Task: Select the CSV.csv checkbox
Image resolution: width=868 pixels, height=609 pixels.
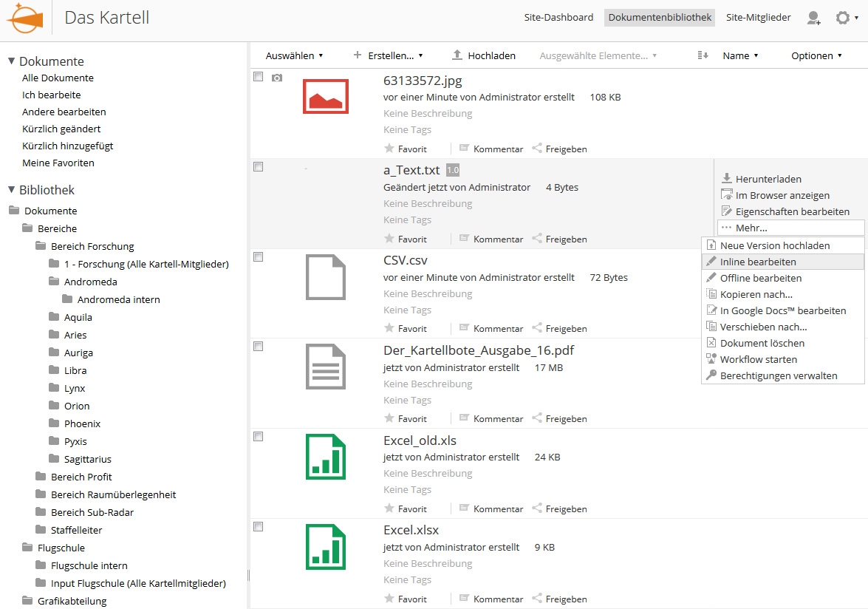Action: [x=259, y=256]
